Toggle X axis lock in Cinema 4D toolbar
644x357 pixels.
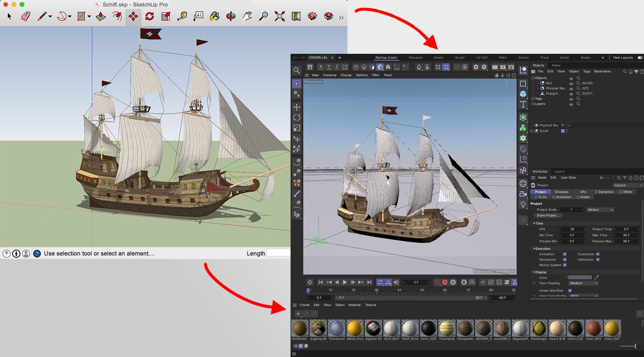coord(320,67)
